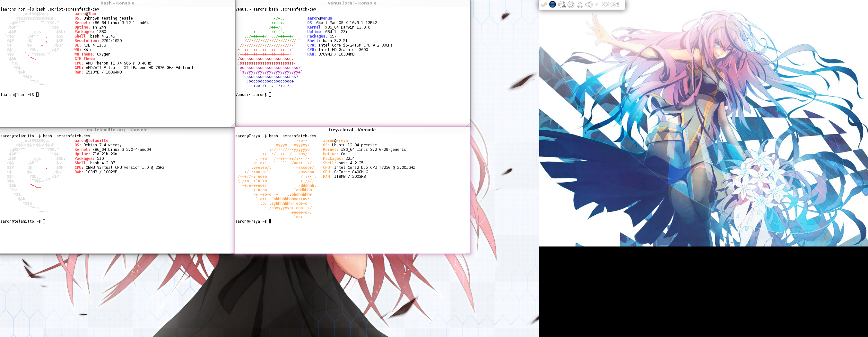Screen dimensions: 868x337
Task: Click the '[aaron@Thor ~]$' bottom prompt
Action: point(17,95)
